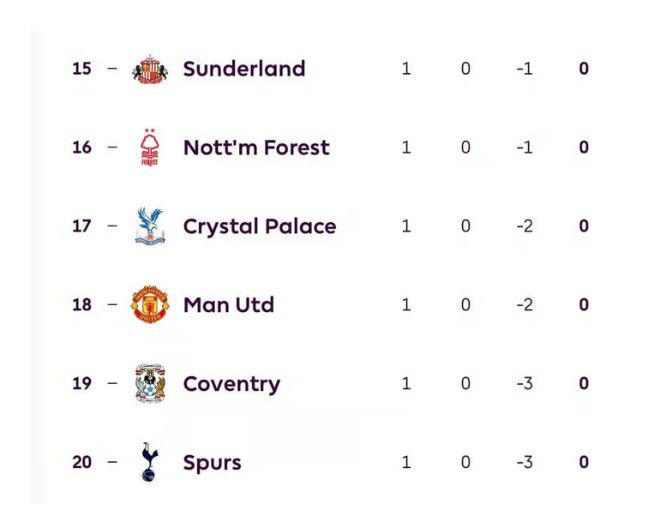The image size is (658, 517).
Task: Click the Spurs cockerel crest
Action: [x=150, y=462]
